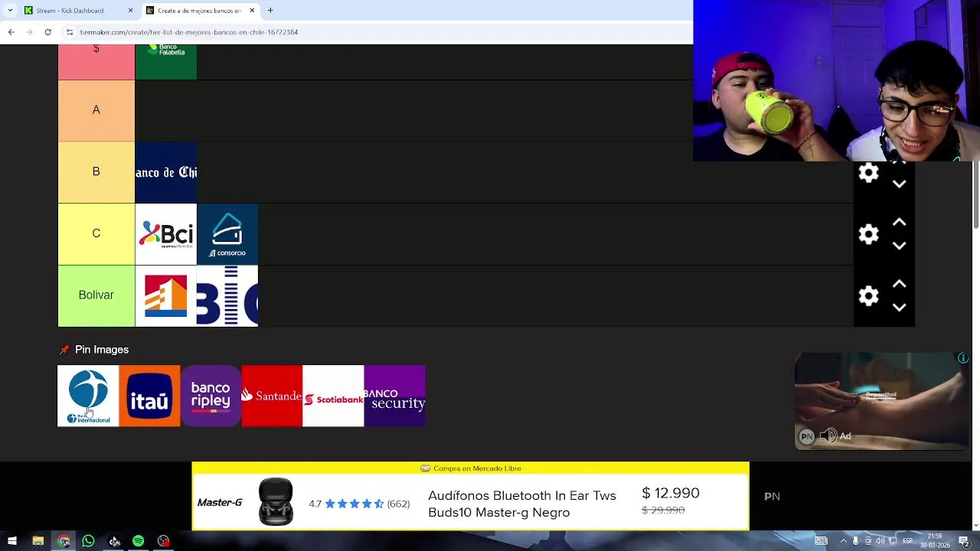
Task: Select the Banco Security image
Action: pyautogui.click(x=394, y=396)
